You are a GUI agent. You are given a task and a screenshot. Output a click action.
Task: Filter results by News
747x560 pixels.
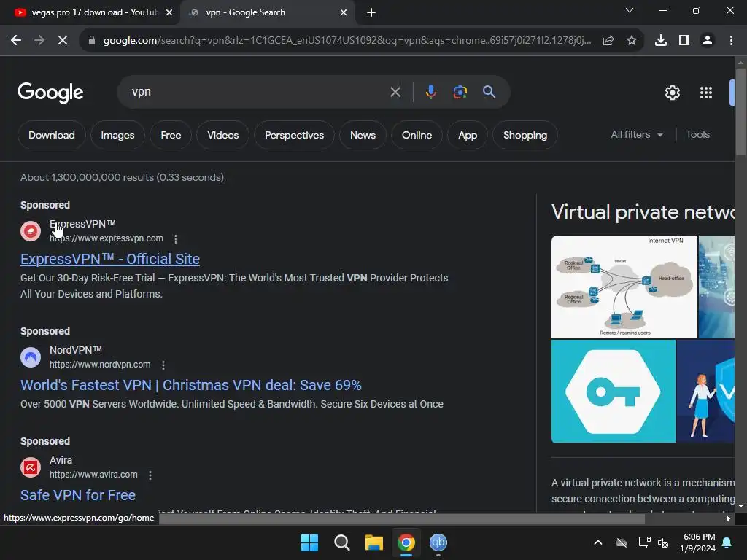(363, 135)
